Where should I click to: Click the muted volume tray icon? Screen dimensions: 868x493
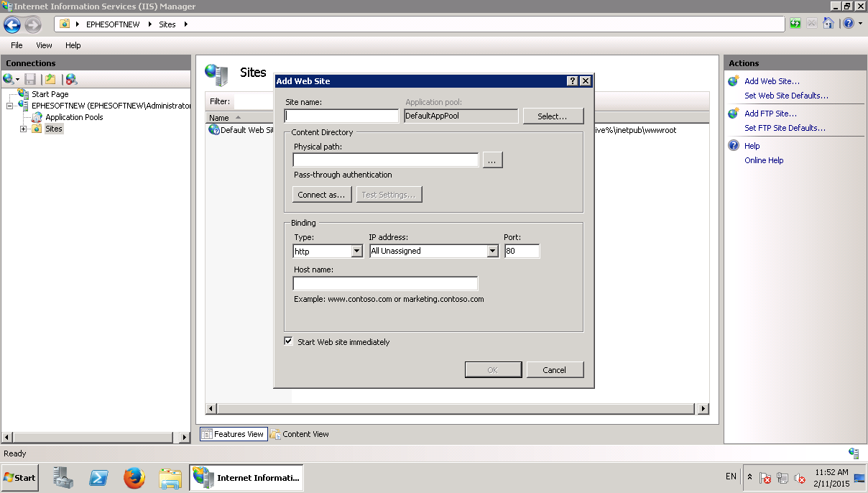[799, 478]
